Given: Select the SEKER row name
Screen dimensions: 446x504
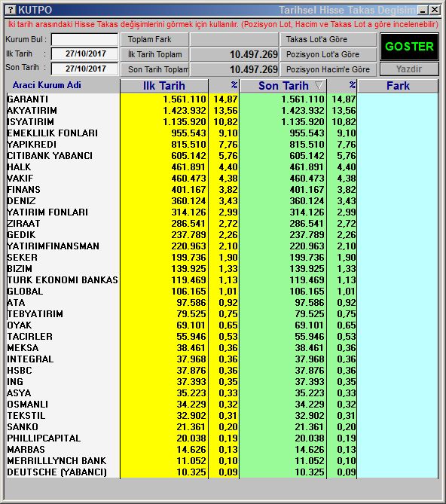Looking at the screenshot, I should (x=23, y=258).
